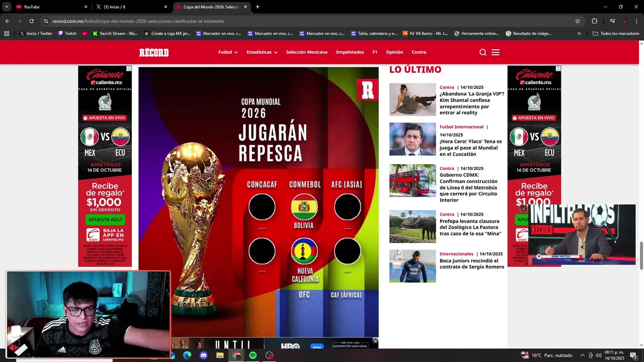Open the Gobierno CDMX Metrobús article
The width and height of the screenshot is (644, 362).
click(x=468, y=188)
